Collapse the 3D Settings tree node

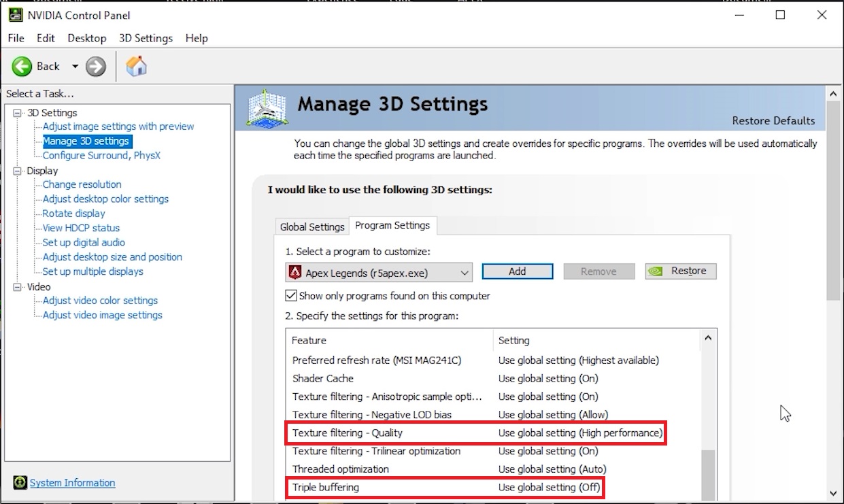18,113
